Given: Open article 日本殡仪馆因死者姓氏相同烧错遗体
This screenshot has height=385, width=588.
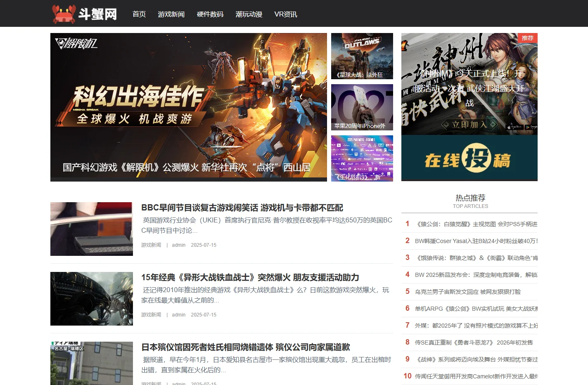Looking at the screenshot, I should pos(246,347).
